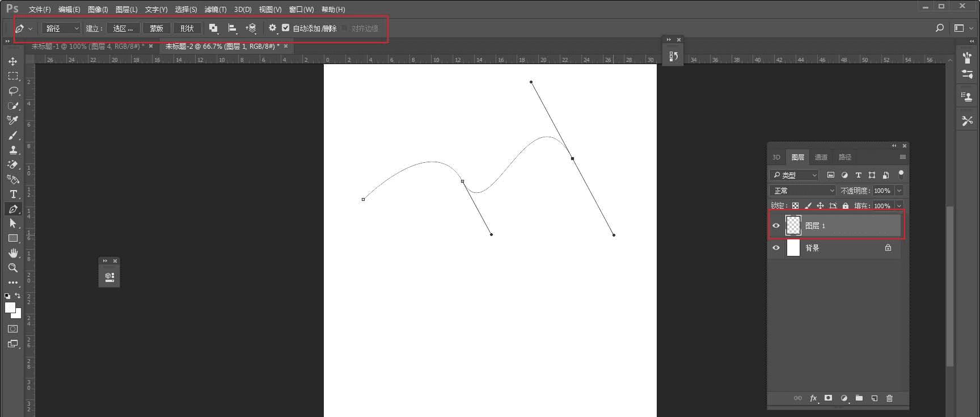Select the Rectangle shape tool
Screen dimensions: 980x417
click(x=12, y=238)
